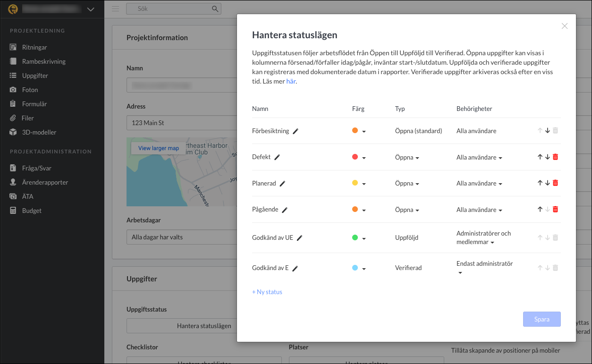Move the Förbesiktning status down
This screenshot has width=592, height=364.
548,131
